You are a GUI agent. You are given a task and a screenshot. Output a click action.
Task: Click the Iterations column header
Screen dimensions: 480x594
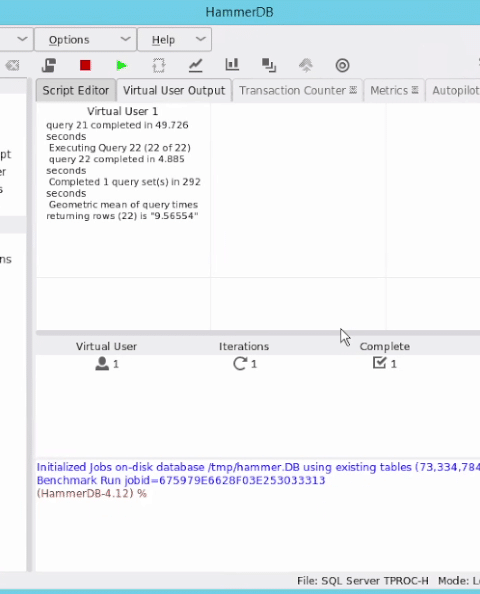click(244, 347)
